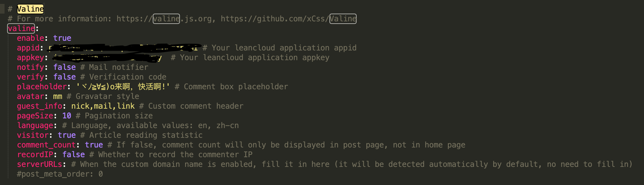Click the commented #post_meta_order line
644x185 pixels.
(60, 174)
